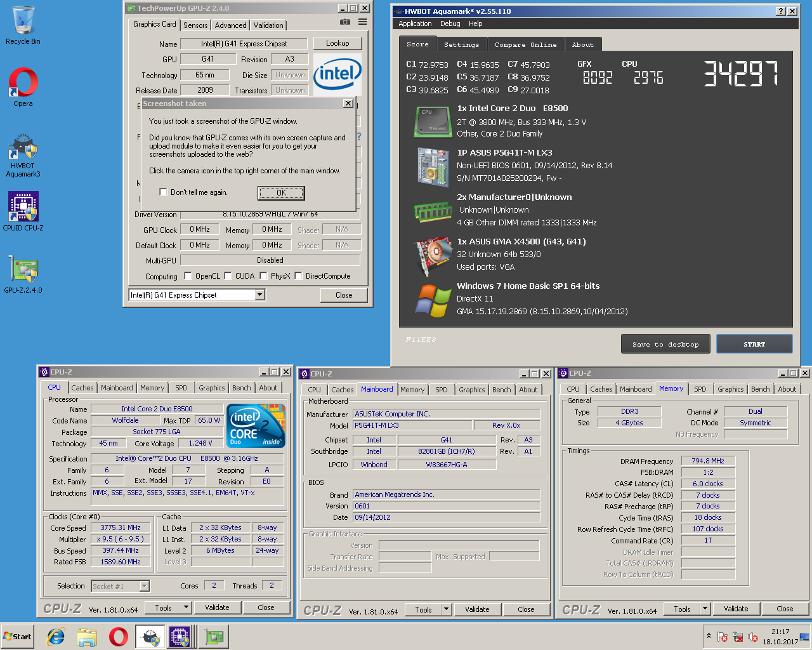Select Bench tab in Memory CPU-Z window
Viewport: 812px width, 650px height.
761,389
